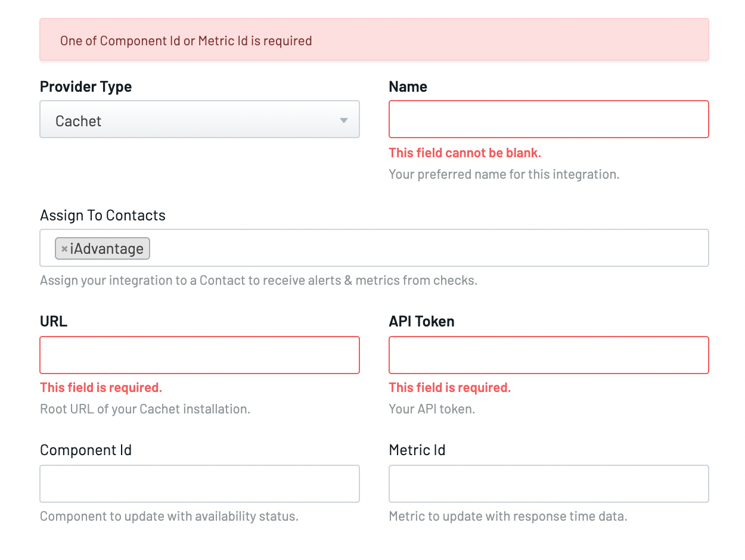Click the URL input field
Screen dimensions: 745x560
point(200,354)
